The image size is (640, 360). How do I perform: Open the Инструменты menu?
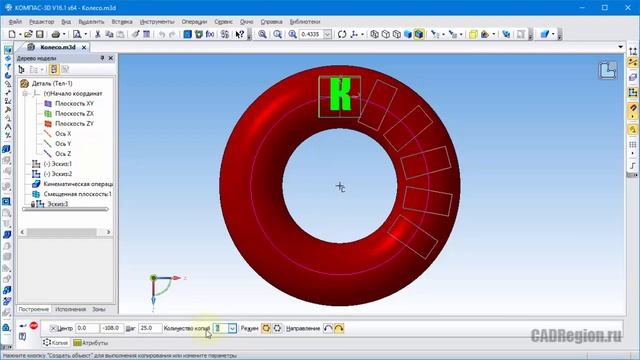tap(157, 22)
